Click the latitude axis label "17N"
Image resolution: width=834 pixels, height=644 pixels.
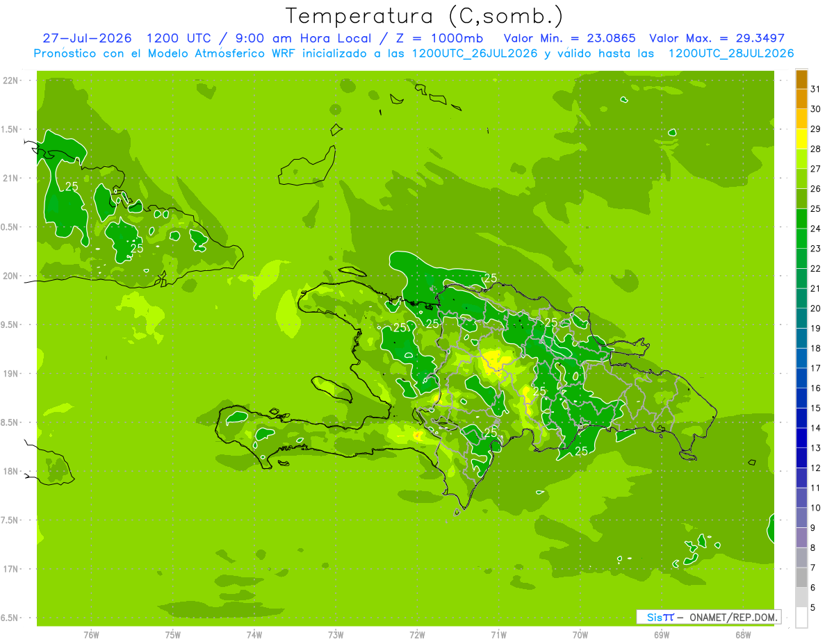click(10, 569)
